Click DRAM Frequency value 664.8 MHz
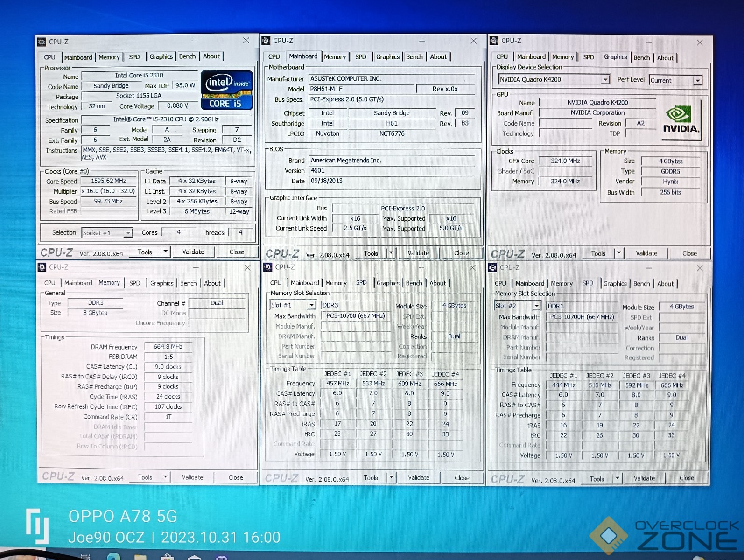 click(168, 347)
